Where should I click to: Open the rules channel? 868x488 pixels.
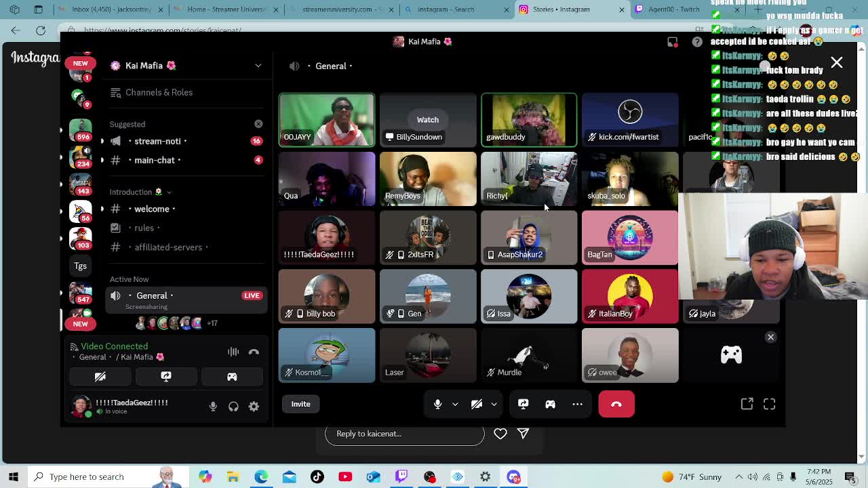coord(144,228)
